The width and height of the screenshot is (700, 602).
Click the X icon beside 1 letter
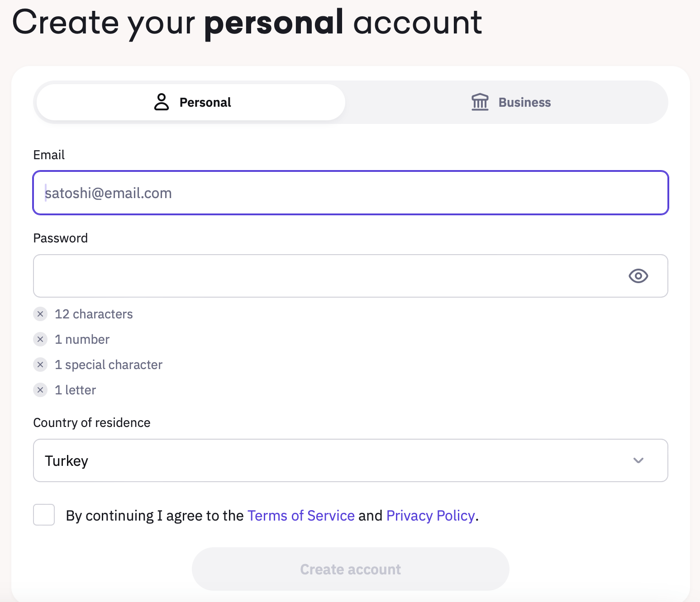coord(40,390)
